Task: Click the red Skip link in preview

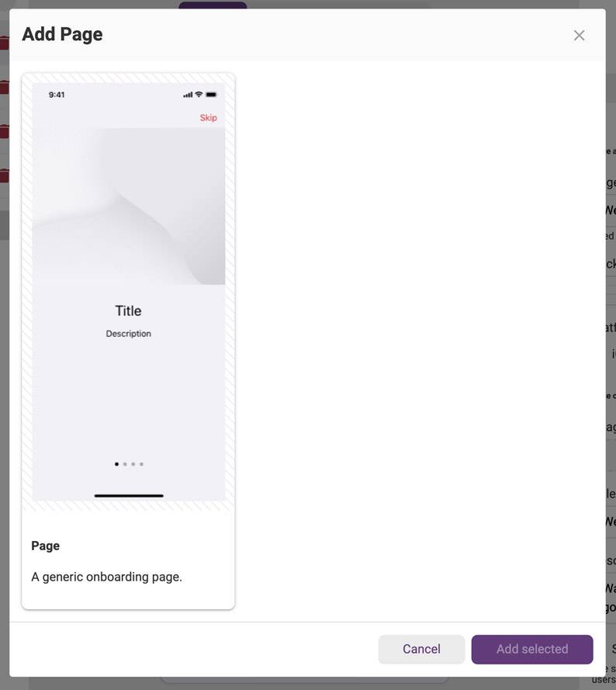Action: (x=208, y=117)
